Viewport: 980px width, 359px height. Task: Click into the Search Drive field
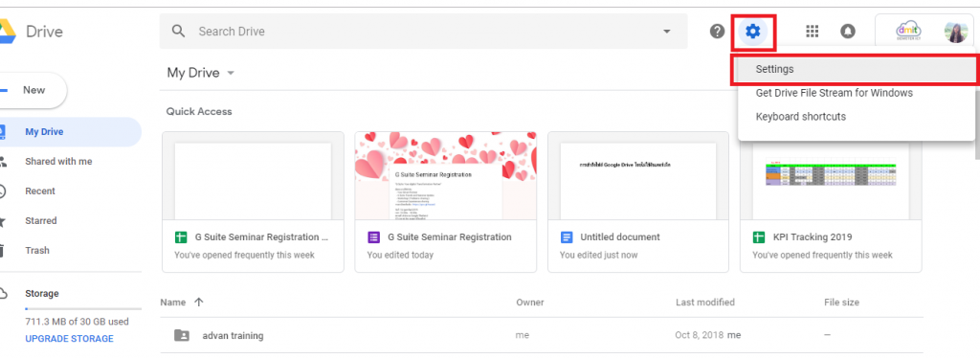(425, 32)
